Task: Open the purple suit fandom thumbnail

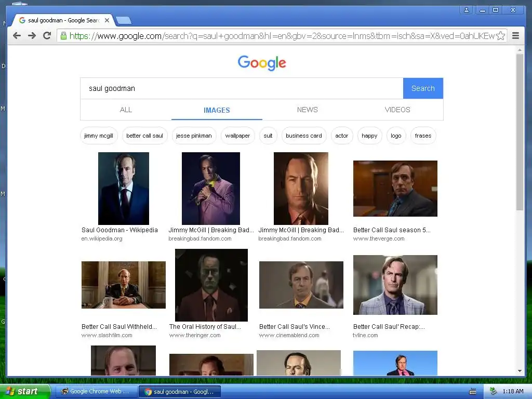Action: [x=211, y=188]
